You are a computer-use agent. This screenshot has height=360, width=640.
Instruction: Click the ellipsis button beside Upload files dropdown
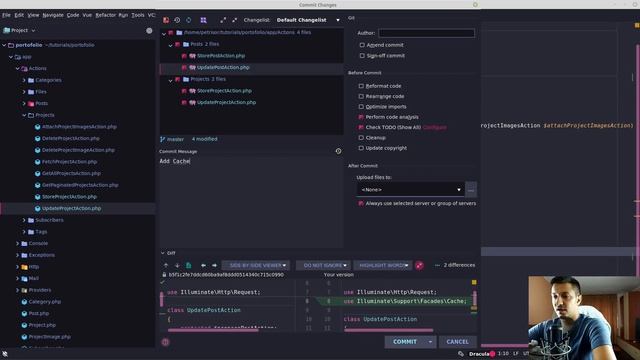coord(471,189)
